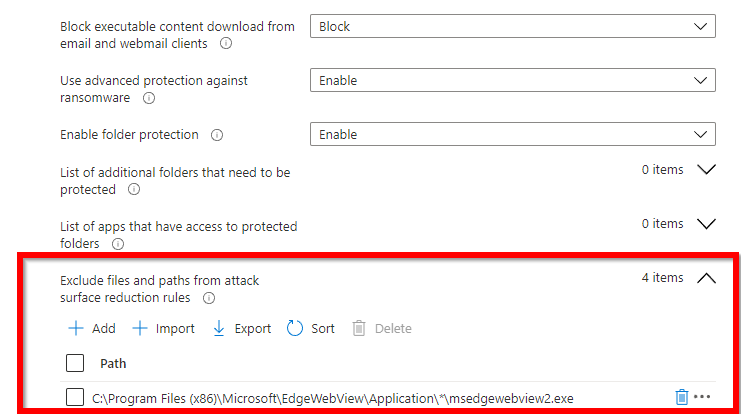The image size is (741, 414).
Task: Check the msedgewebview2.exe path checkbox
Action: (x=75, y=397)
